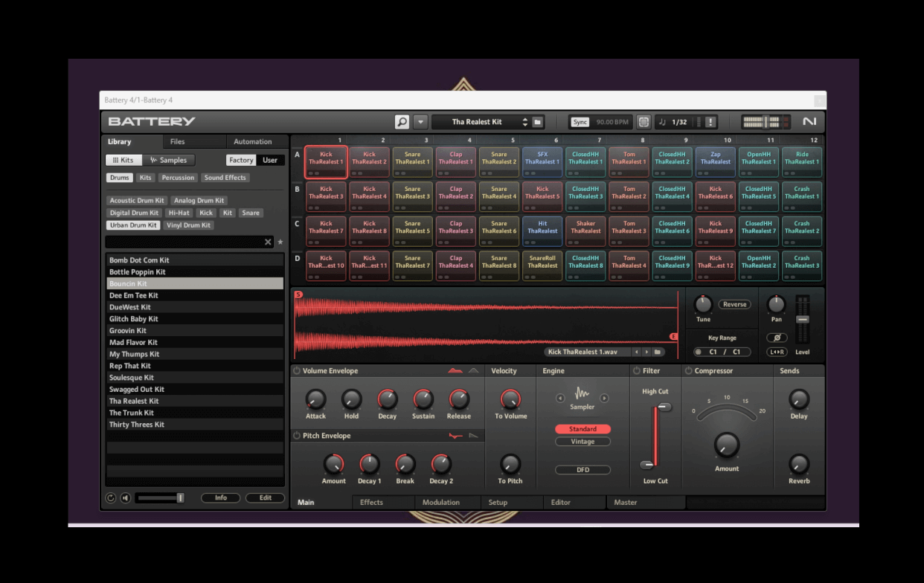Switch to the Effects tab
Screen dimensions: 924x583
tap(371, 503)
